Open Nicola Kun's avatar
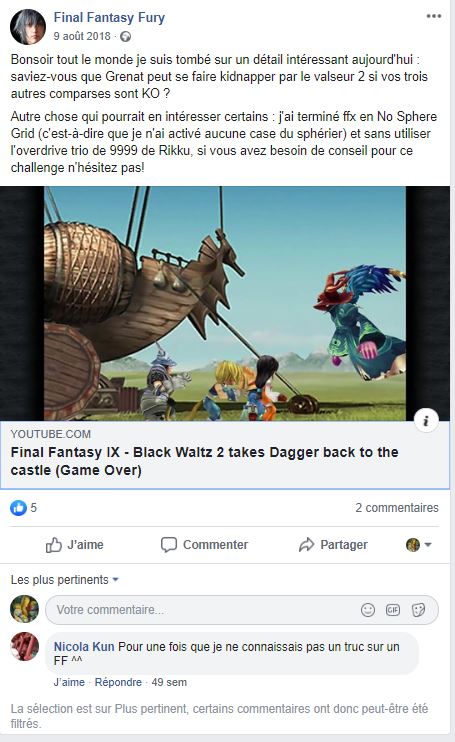The width and height of the screenshot is (455, 742). pos(25,646)
